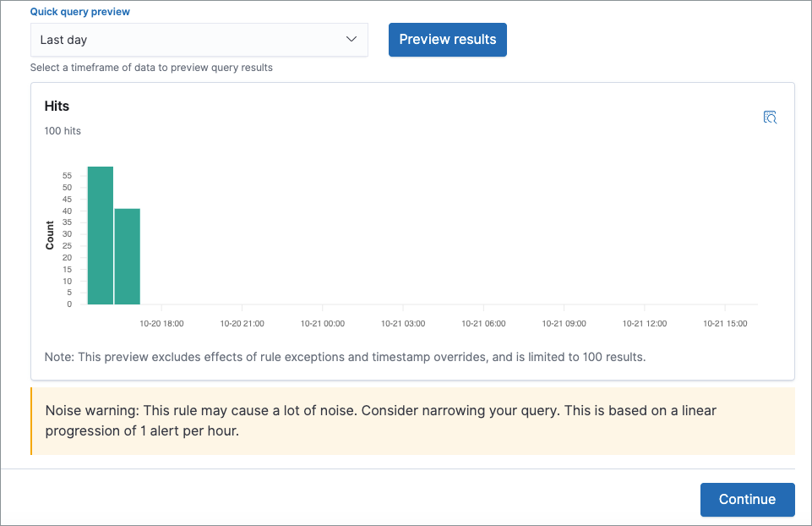
Task: Click the Preview results button
Action: pyautogui.click(x=447, y=40)
